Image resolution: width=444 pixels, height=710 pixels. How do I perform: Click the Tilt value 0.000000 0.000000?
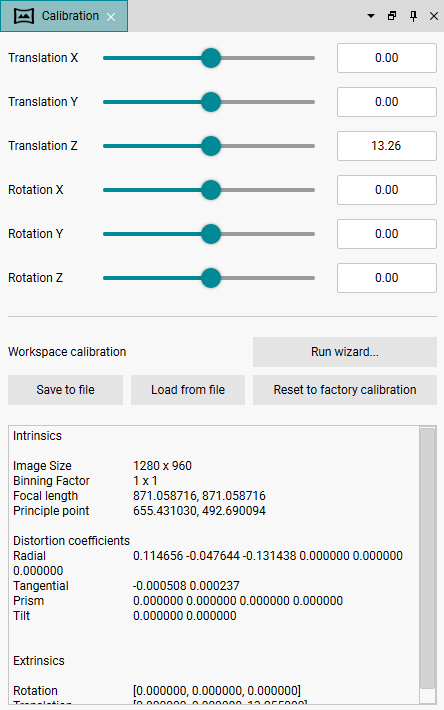tap(185, 615)
